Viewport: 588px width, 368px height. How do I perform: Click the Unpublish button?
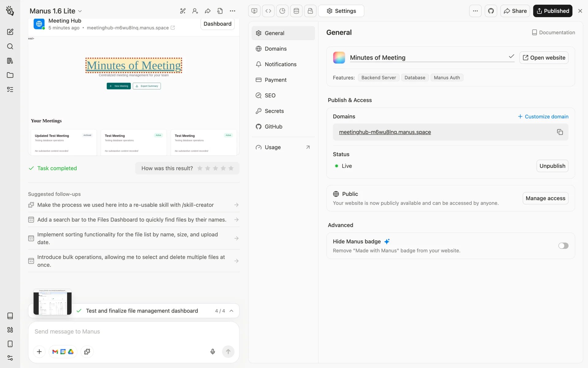pyautogui.click(x=552, y=166)
